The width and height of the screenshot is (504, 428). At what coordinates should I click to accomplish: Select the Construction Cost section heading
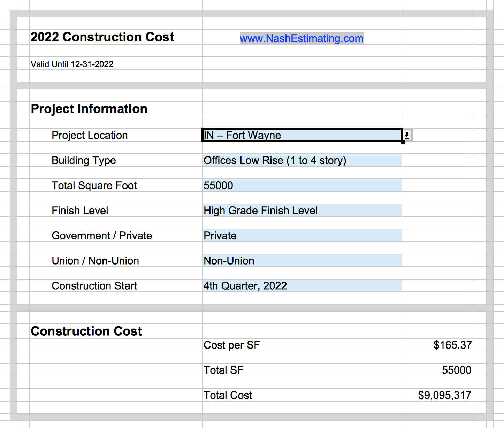[x=86, y=331]
